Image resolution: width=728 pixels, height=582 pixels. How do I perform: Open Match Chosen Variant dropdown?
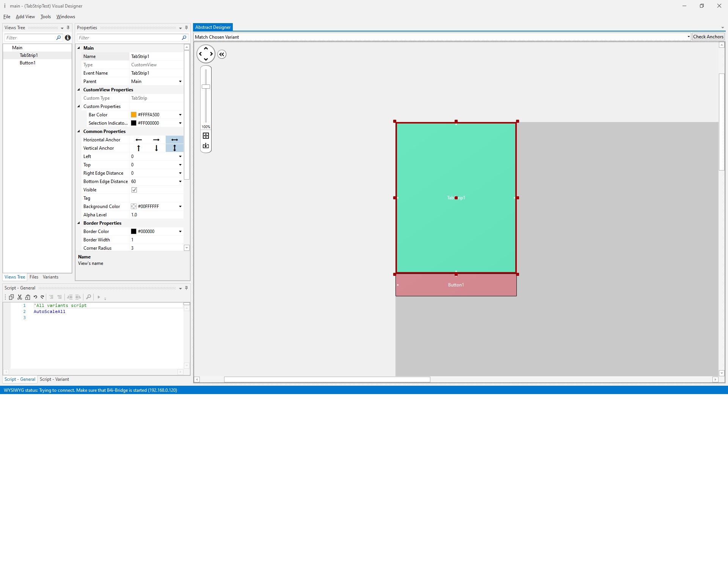tap(688, 37)
